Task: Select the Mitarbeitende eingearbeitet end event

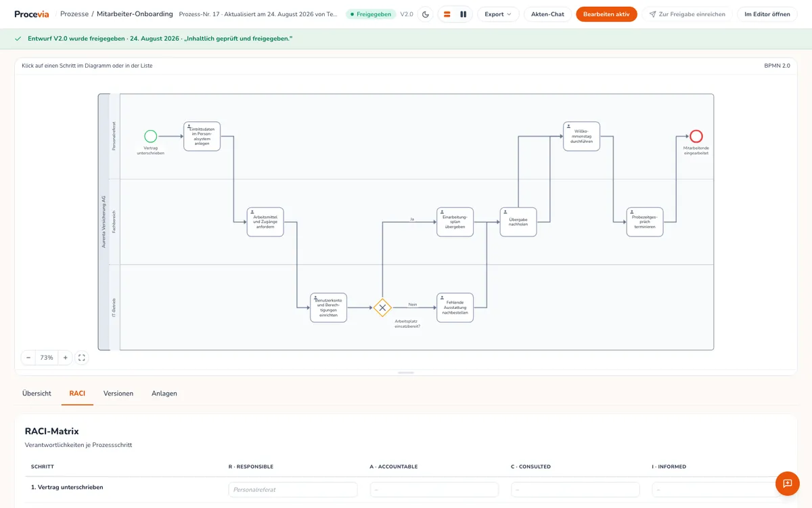Action: (x=696, y=136)
